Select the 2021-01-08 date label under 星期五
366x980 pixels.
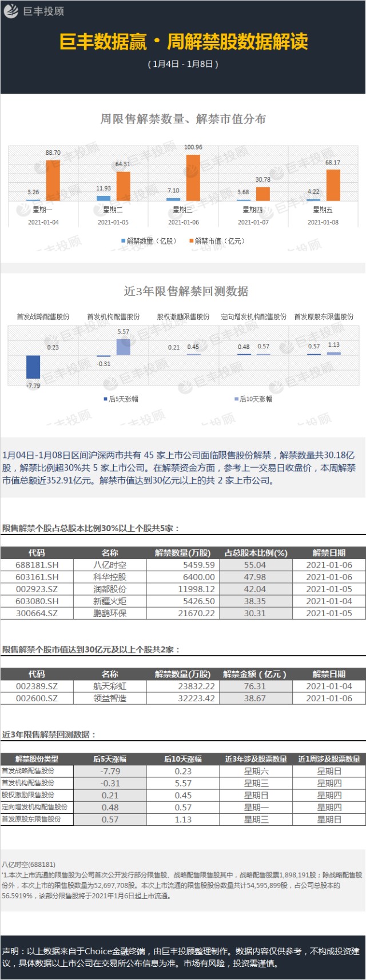(x=323, y=222)
